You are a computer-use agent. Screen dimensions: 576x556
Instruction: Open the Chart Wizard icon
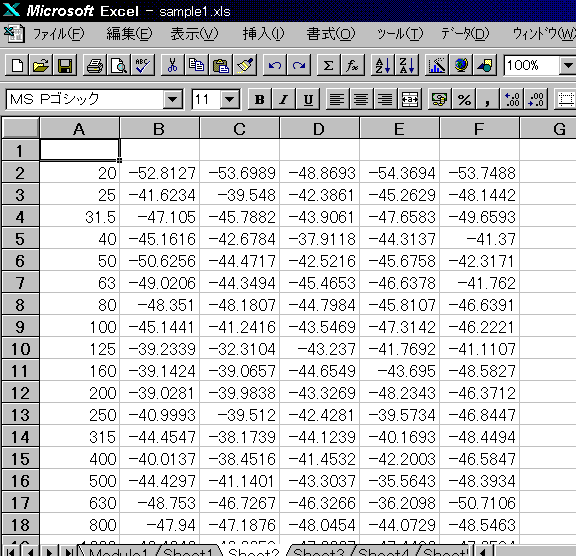(437, 66)
